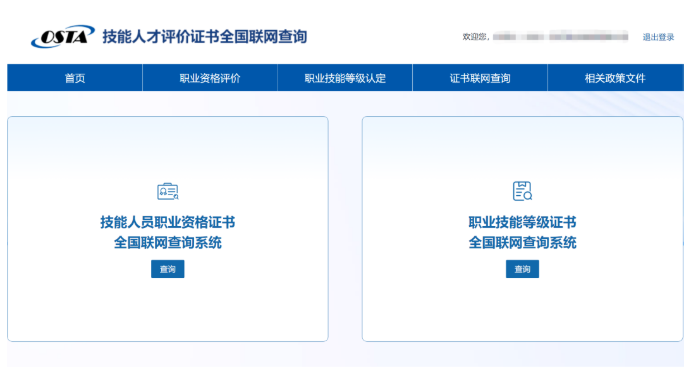The image size is (690, 369).
Task: Open the 职业资格评价 navigation tab
Action: coord(210,78)
